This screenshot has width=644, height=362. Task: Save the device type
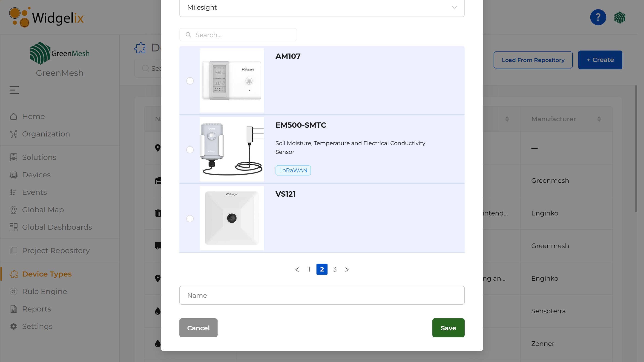[448, 328]
